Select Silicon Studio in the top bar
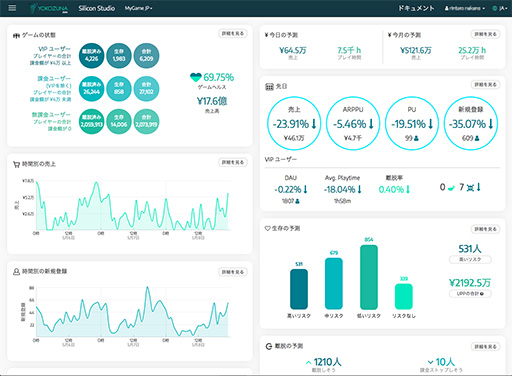This screenshot has height=376, width=512. coord(97,8)
